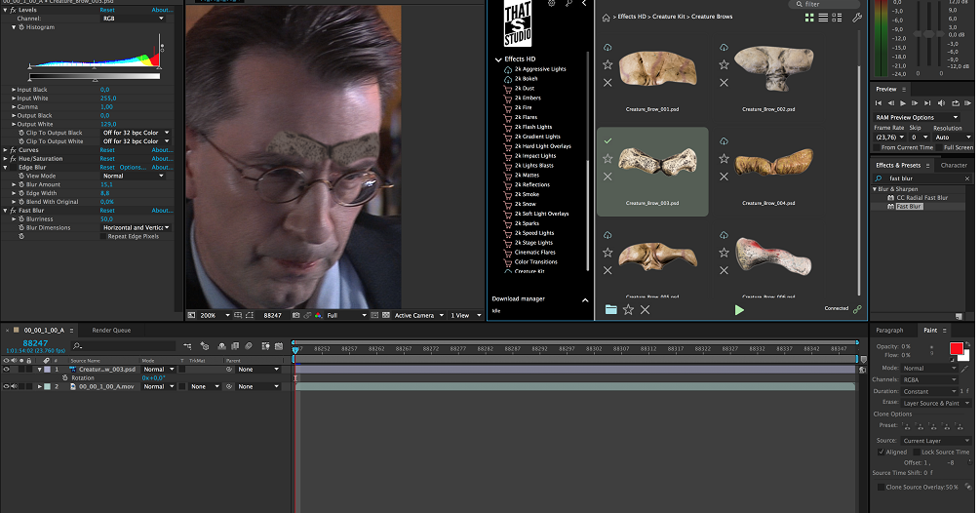This screenshot has width=980, height=513.
Task: Toggle loop option in Preview panel
Action: 955,103
